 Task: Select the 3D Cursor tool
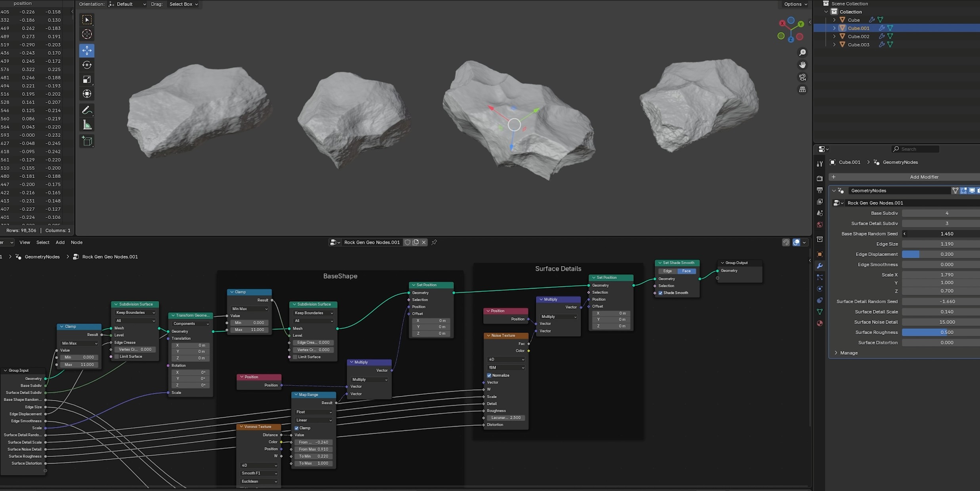[87, 34]
